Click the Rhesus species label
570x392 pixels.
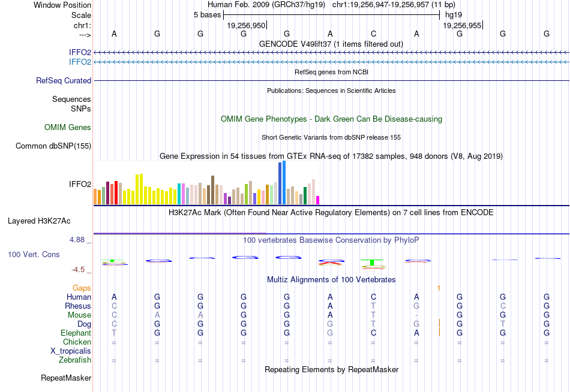click(x=78, y=306)
